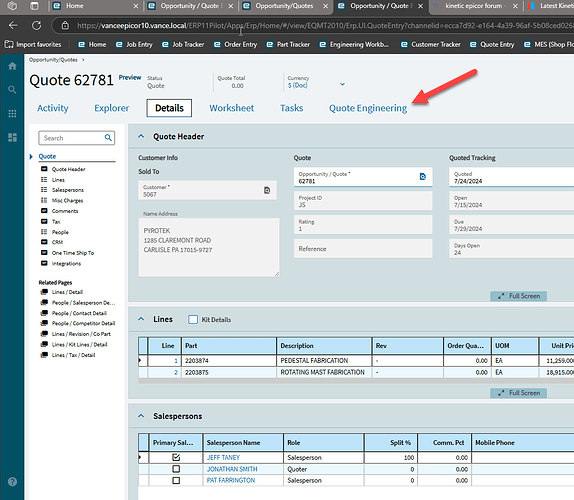
Task: Open the search icon in the left sidebar
Action: coord(12,89)
